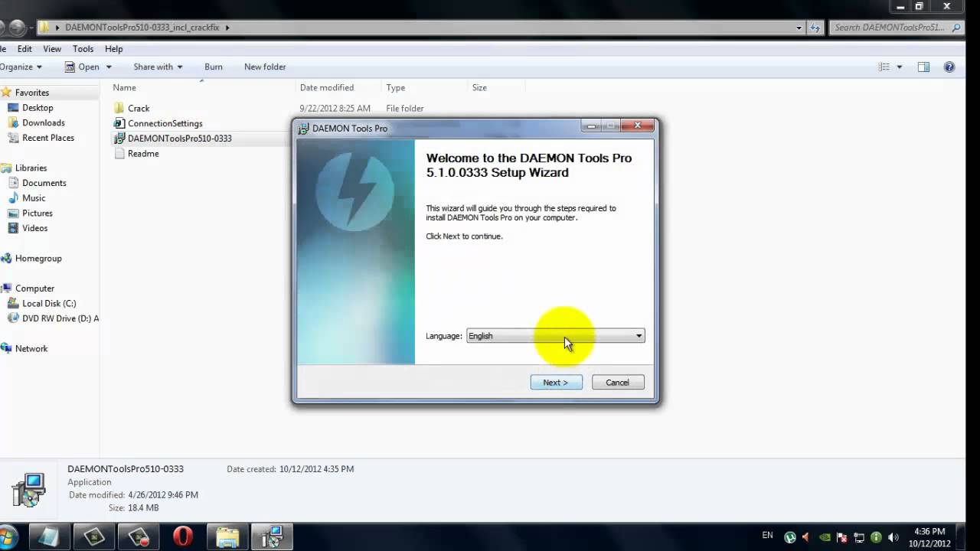The height and width of the screenshot is (551, 980).
Task: Click the search magnifier icon in Explorer
Action: tap(955, 28)
